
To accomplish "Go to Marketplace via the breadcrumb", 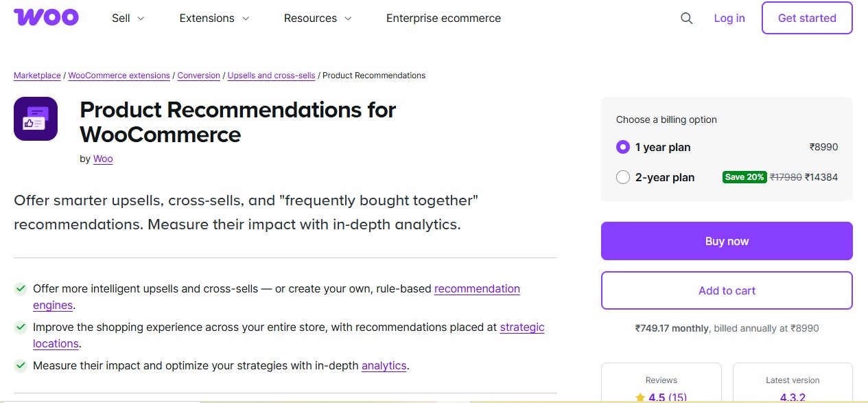I will [37, 75].
